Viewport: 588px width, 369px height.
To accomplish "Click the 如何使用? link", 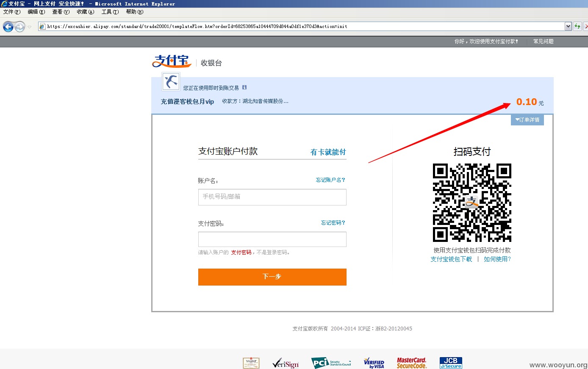I will 497,259.
